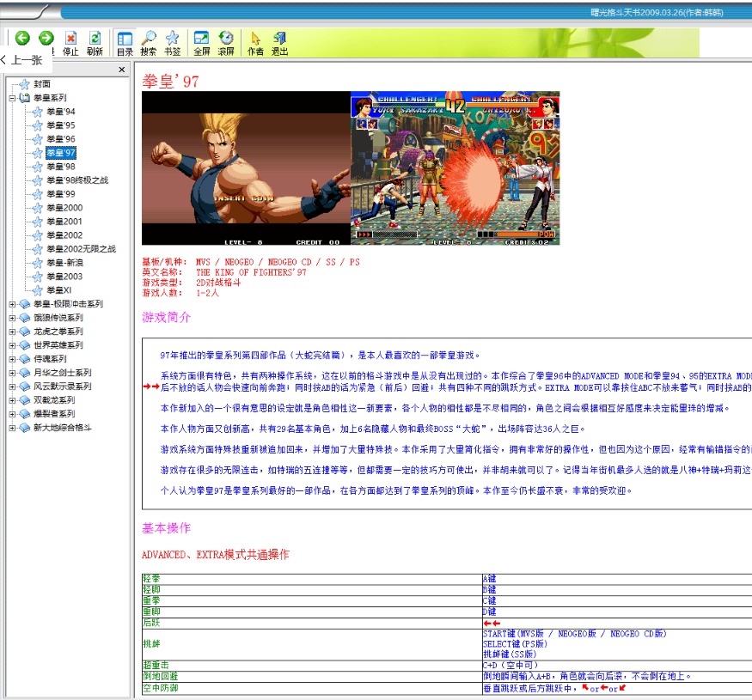Screen dimensions: 752x700
Task: Expand the 风云默示录系列 node
Action: coord(12,387)
